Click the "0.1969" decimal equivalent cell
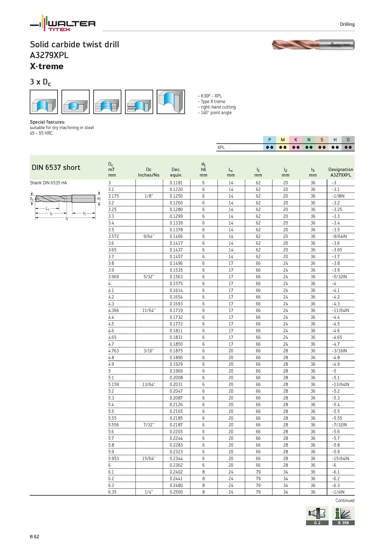The width and height of the screenshot is (392, 555). click(x=176, y=371)
